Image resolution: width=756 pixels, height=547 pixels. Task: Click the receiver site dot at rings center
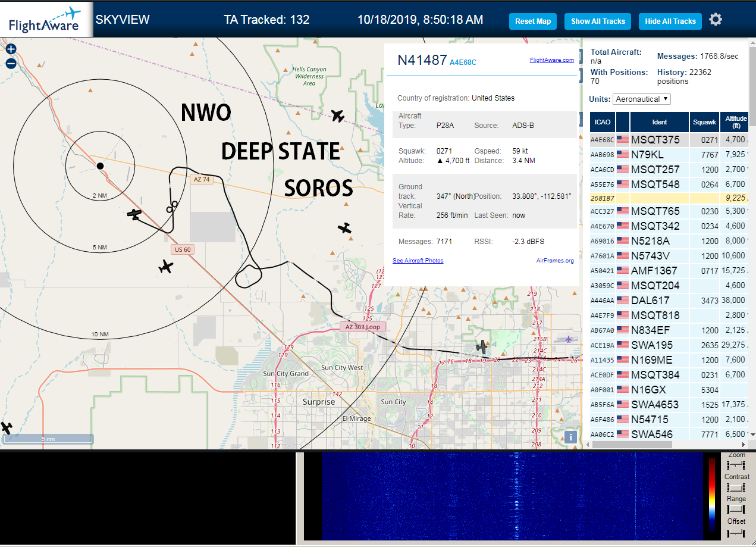point(100,165)
